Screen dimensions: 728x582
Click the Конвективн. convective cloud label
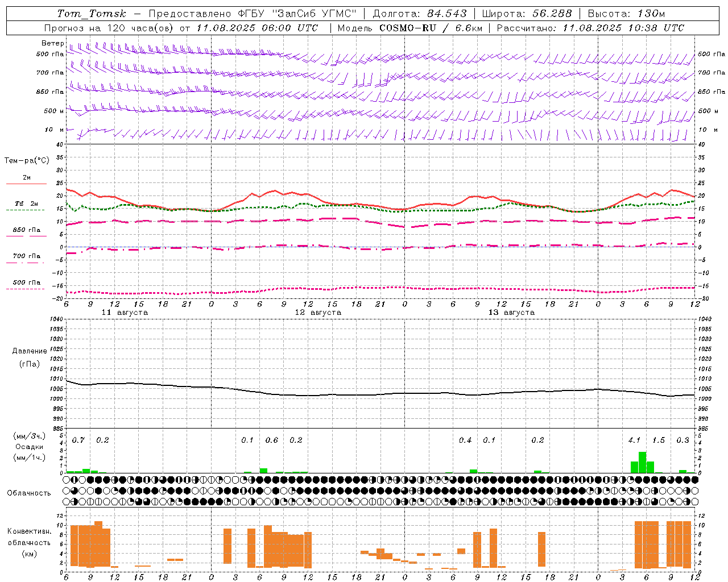(29, 531)
